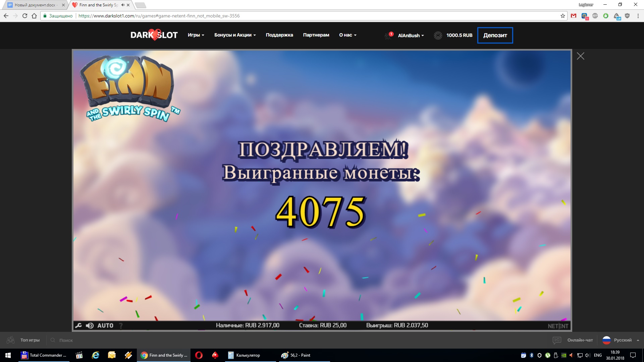The height and width of the screenshot is (362, 644).
Task: Click the Legioner profile button
Action: click(x=586, y=5)
